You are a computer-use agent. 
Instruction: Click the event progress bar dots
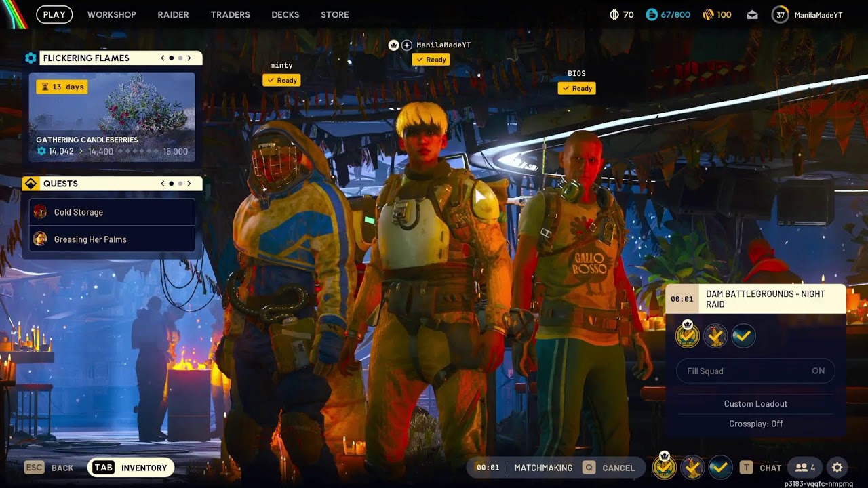(138, 152)
